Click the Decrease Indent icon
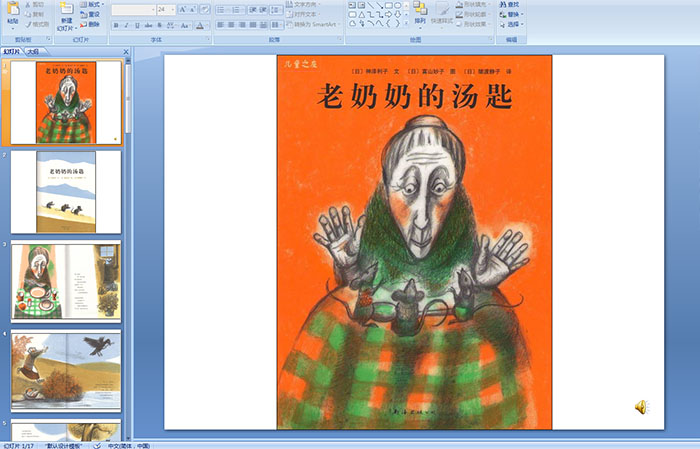Image resolution: width=700 pixels, height=449 pixels. pos(253,9)
